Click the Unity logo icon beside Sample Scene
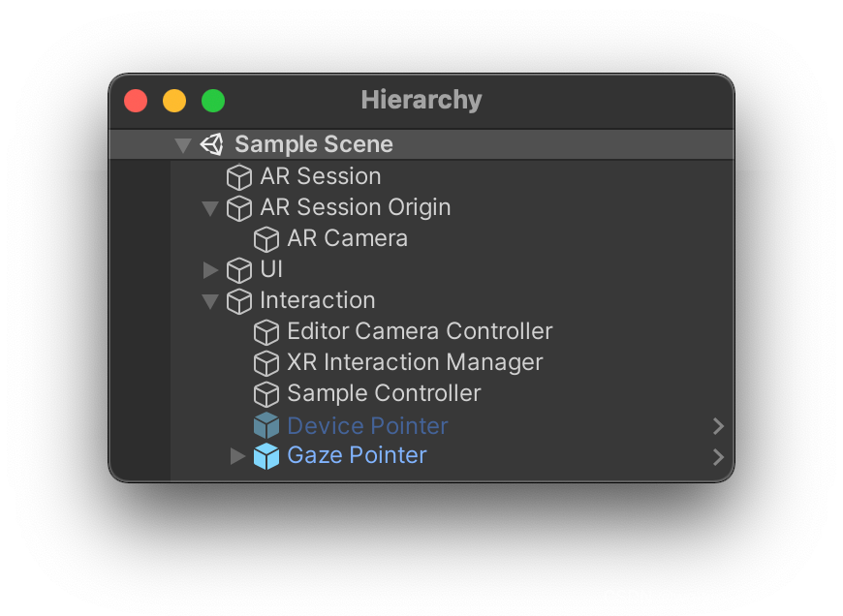Image resolution: width=843 pixels, height=616 pixels. click(x=212, y=144)
